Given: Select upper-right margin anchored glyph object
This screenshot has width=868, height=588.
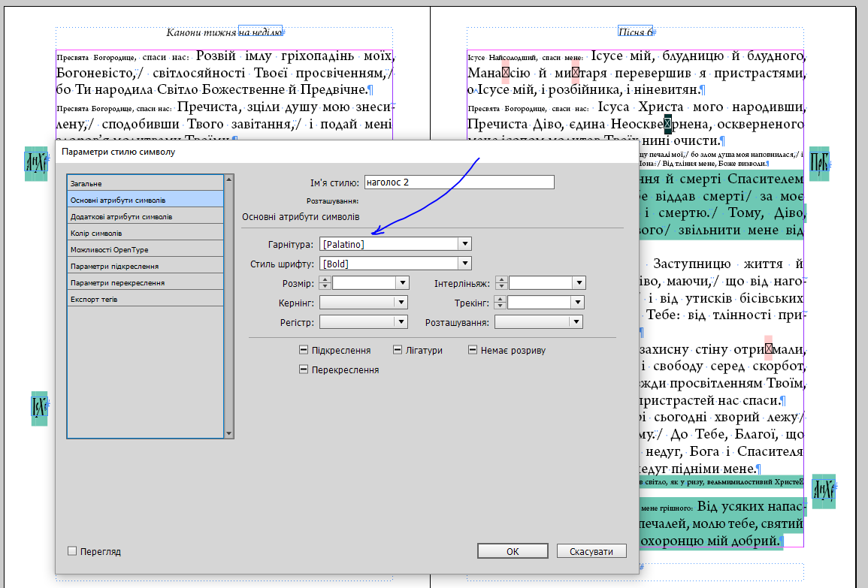Looking at the screenshot, I should 819,164.
